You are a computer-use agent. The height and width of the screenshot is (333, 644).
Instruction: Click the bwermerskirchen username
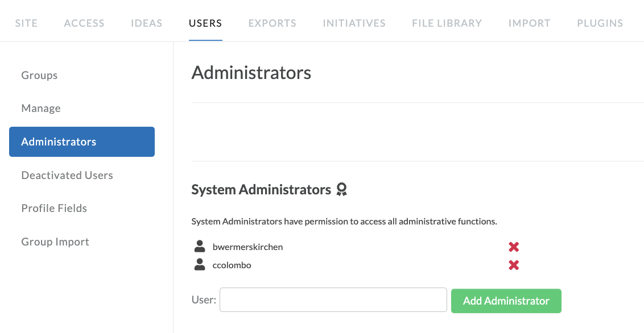[247, 247]
